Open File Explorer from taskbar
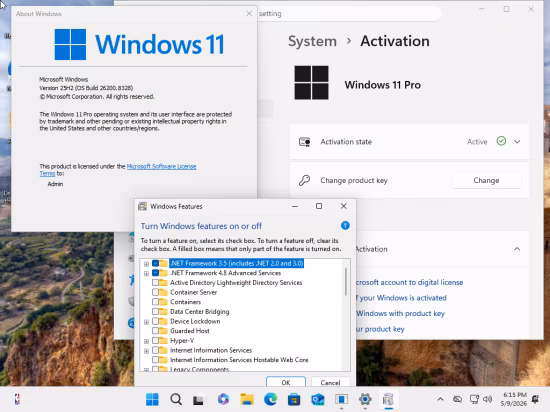Image resolution: width=550 pixels, height=412 pixels. (x=247, y=399)
